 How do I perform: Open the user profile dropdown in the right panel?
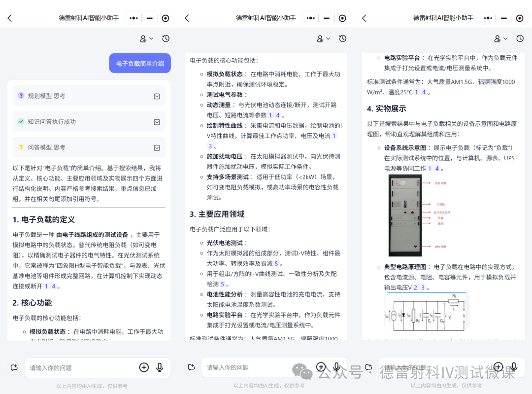point(500,38)
